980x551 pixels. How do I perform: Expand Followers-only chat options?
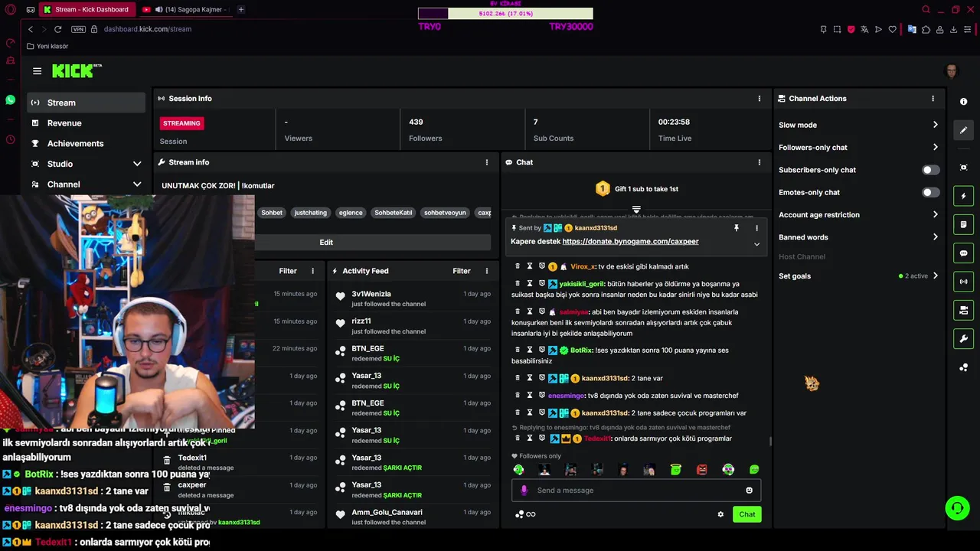pos(935,148)
